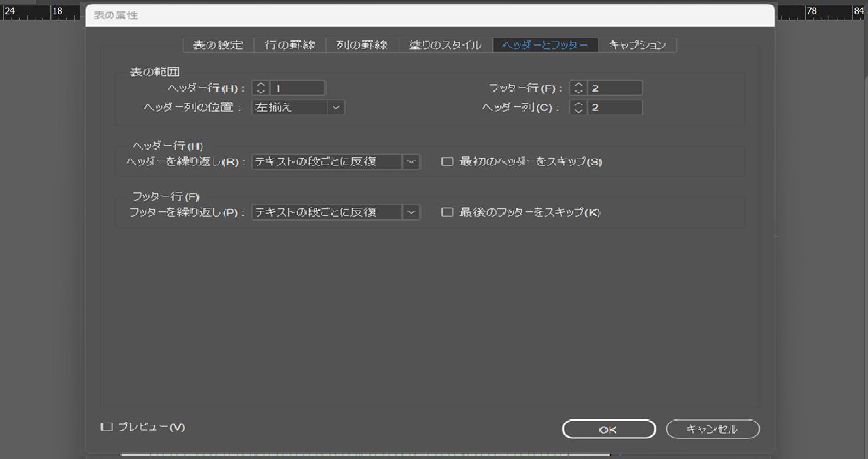Click the ヘッダー行(H) value field
868x459 pixels.
[x=297, y=88]
